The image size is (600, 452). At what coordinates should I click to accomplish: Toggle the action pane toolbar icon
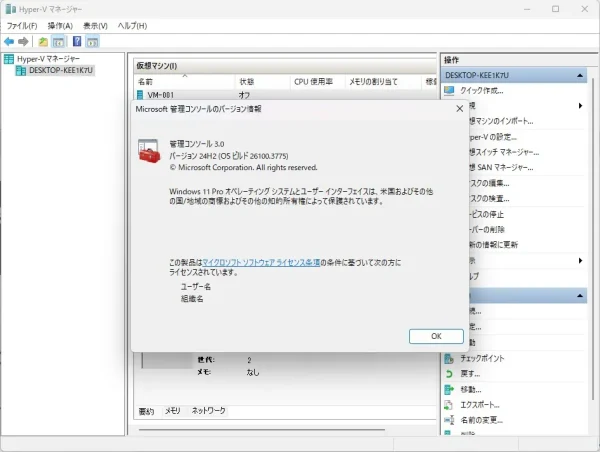(x=92, y=42)
